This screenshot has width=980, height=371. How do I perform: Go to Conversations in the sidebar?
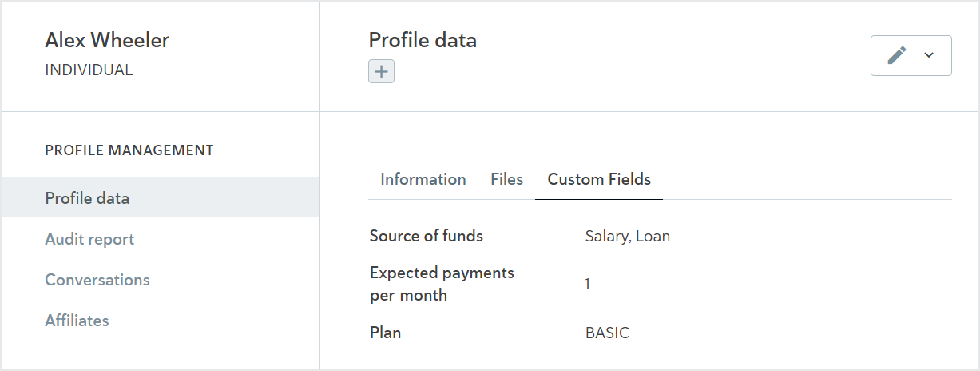[97, 280]
